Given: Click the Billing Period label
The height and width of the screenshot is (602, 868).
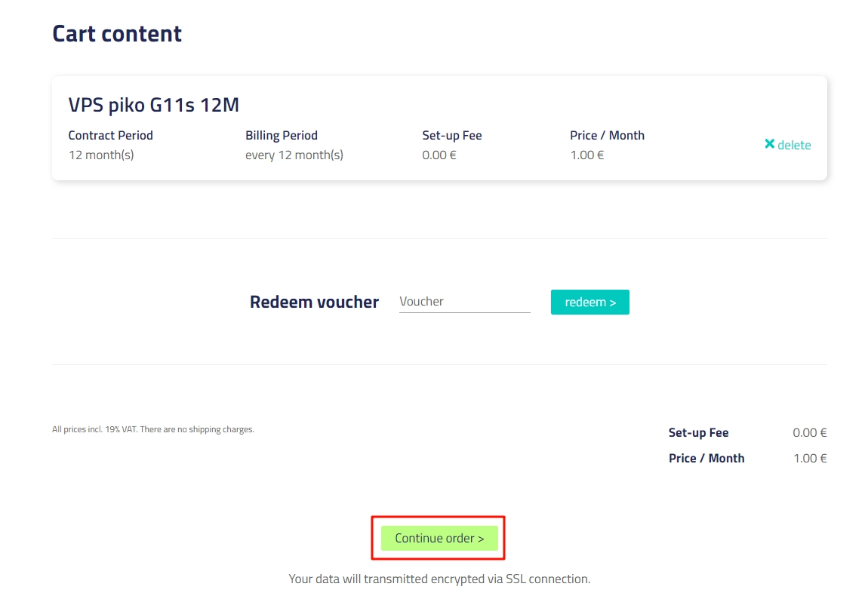Looking at the screenshot, I should point(282,136).
